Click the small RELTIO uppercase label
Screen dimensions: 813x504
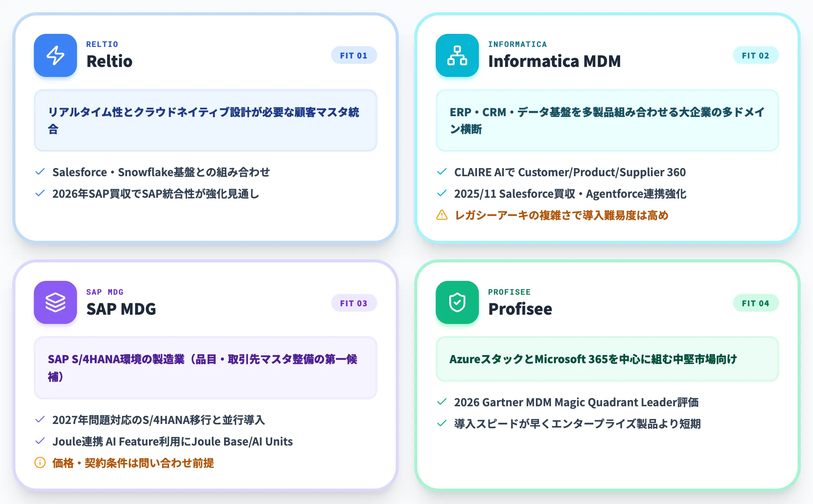click(x=102, y=44)
